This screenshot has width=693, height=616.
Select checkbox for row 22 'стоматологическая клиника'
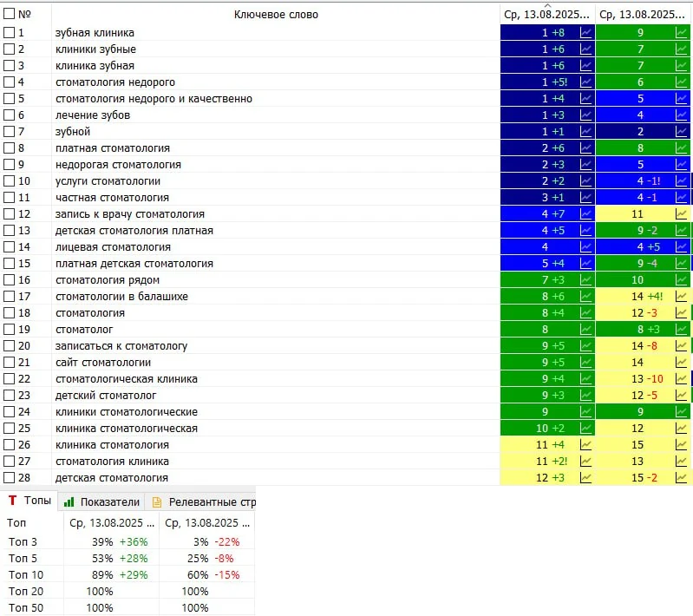click(9, 378)
